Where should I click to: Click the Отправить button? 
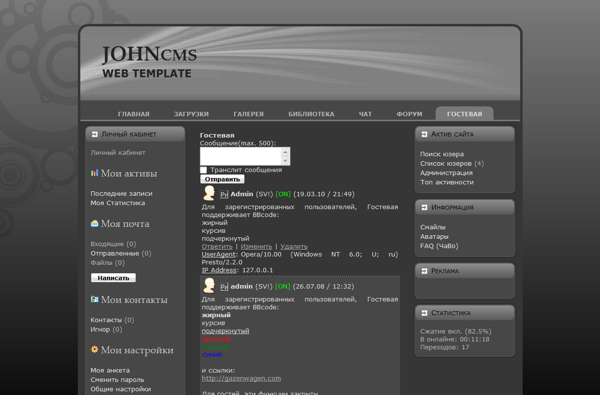click(x=222, y=179)
